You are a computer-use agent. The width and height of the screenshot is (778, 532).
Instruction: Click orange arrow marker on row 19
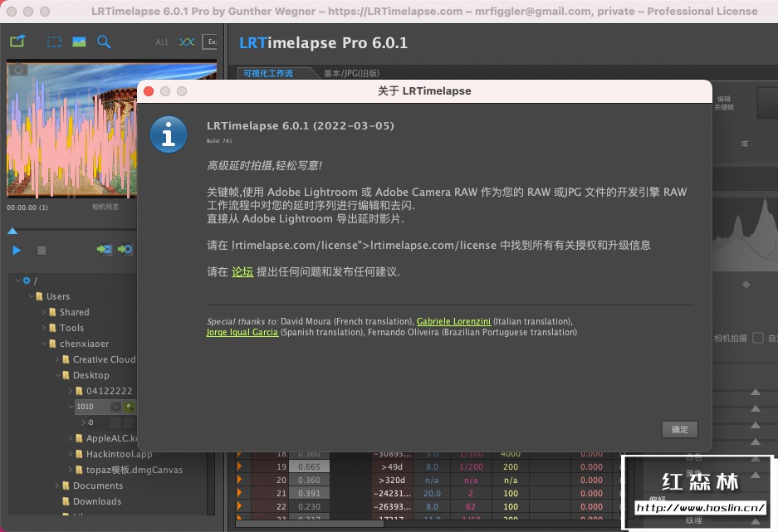tap(239, 466)
